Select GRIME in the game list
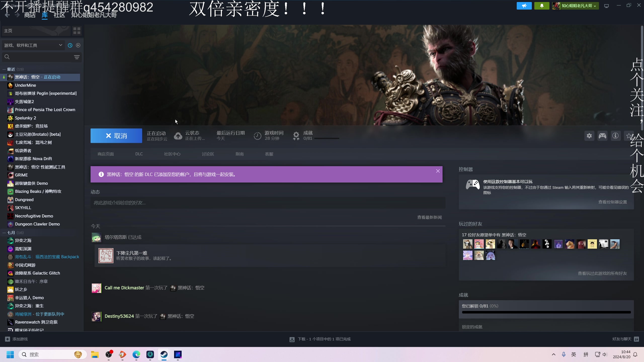The width and height of the screenshot is (644, 362). click(21, 175)
